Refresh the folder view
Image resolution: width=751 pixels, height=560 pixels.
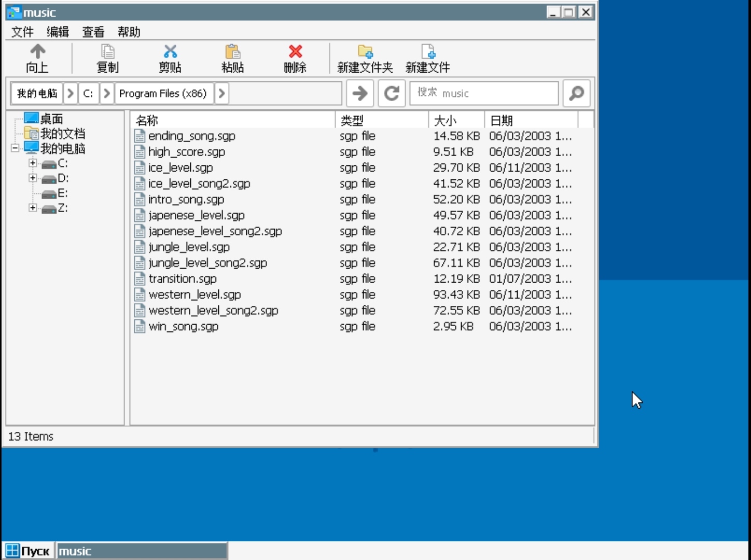point(392,93)
